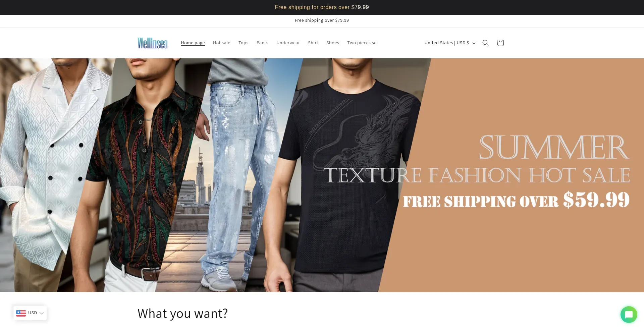Open the green chat bubble widget
The image size is (644, 333).
point(629,315)
